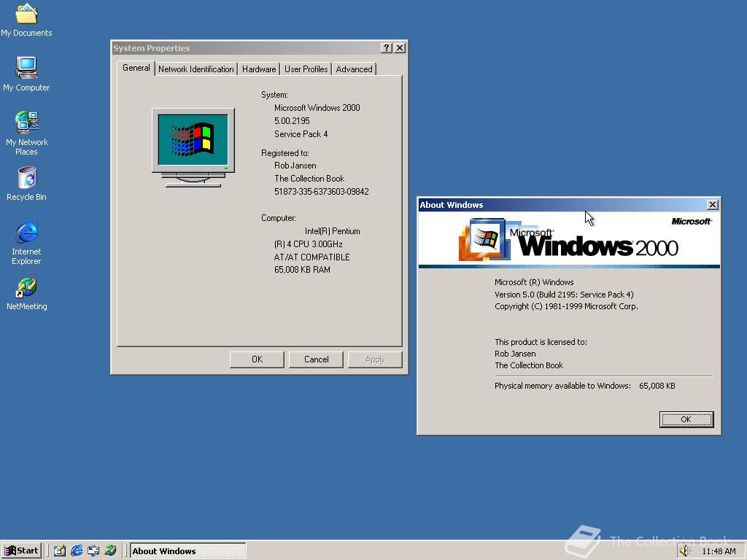Click OK in System Properties
The image size is (747, 560).
click(257, 359)
